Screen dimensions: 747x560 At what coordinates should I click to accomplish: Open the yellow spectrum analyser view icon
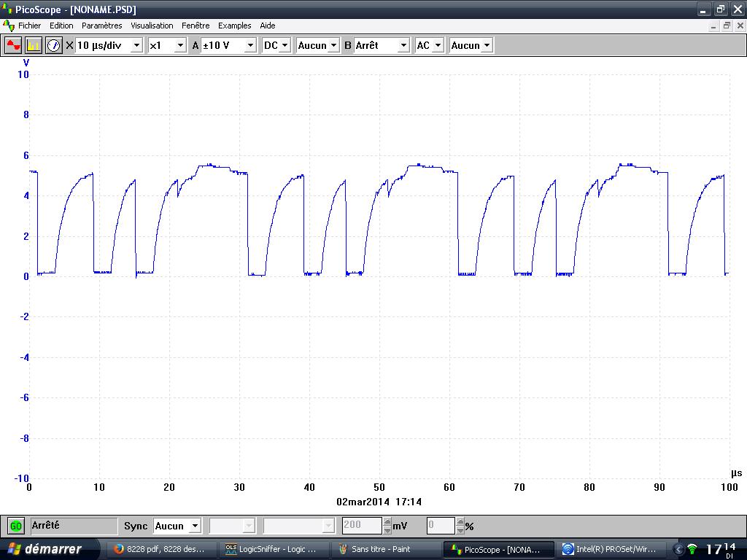point(34,45)
